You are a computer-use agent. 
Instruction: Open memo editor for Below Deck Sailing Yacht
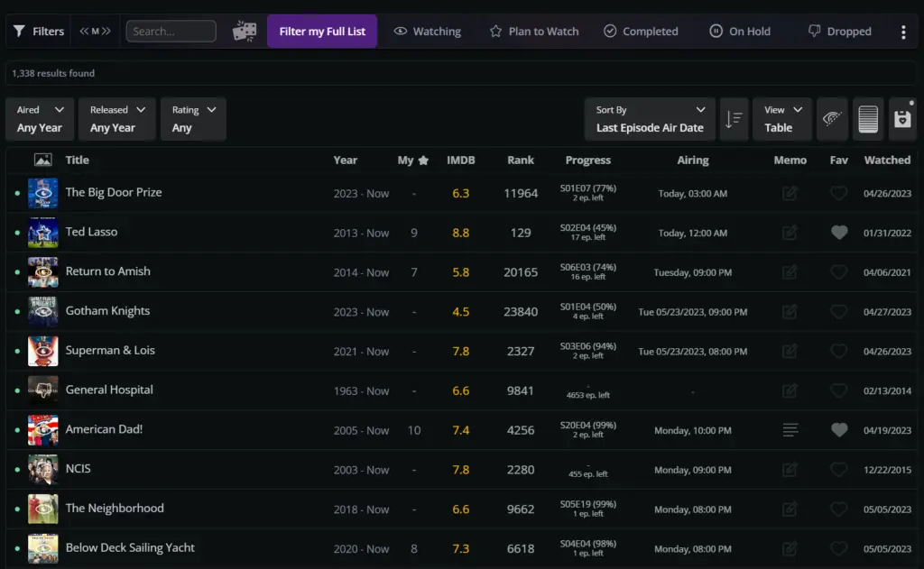pyautogui.click(x=790, y=548)
